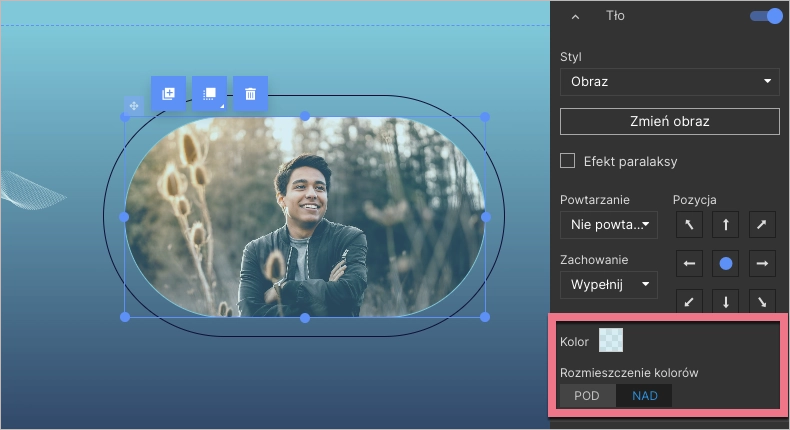Open the layer arrangement icon

pyautogui.click(x=209, y=93)
